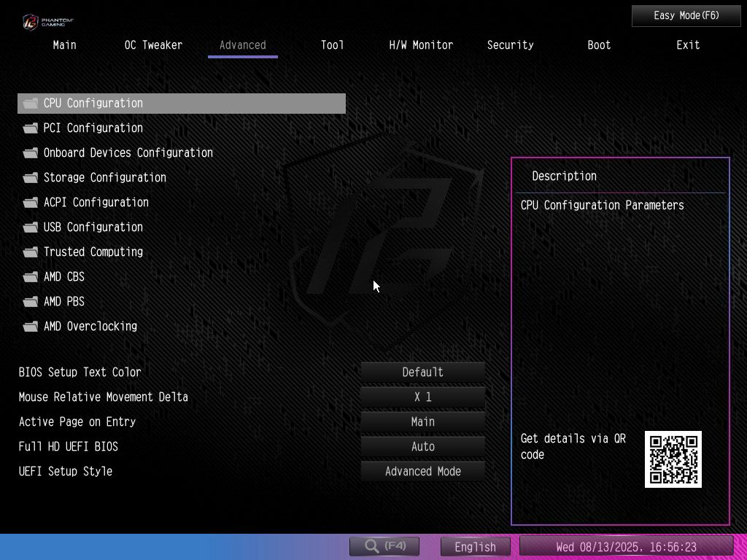Open UEFI Setup Style Advanced Mode dropdown
This screenshot has height=560, width=747.
pos(423,471)
